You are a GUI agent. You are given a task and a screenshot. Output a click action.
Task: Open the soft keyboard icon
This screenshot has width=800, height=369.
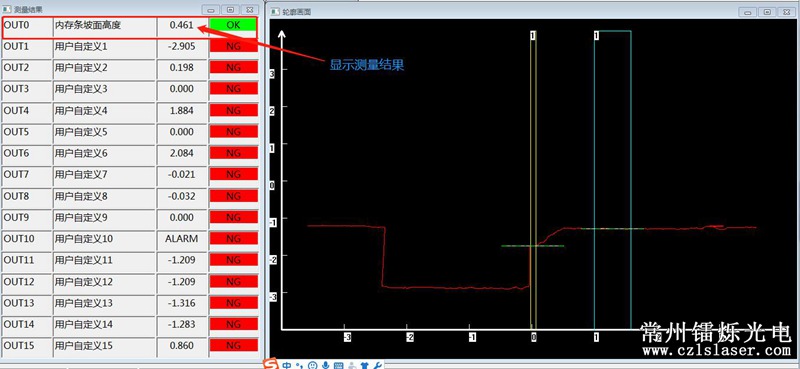tap(338, 365)
